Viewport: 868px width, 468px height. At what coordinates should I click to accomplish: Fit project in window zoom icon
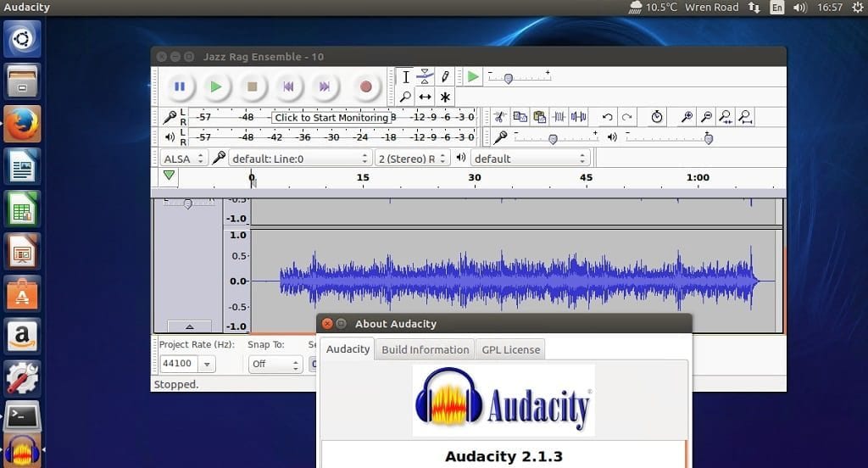pyautogui.click(x=746, y=117)
